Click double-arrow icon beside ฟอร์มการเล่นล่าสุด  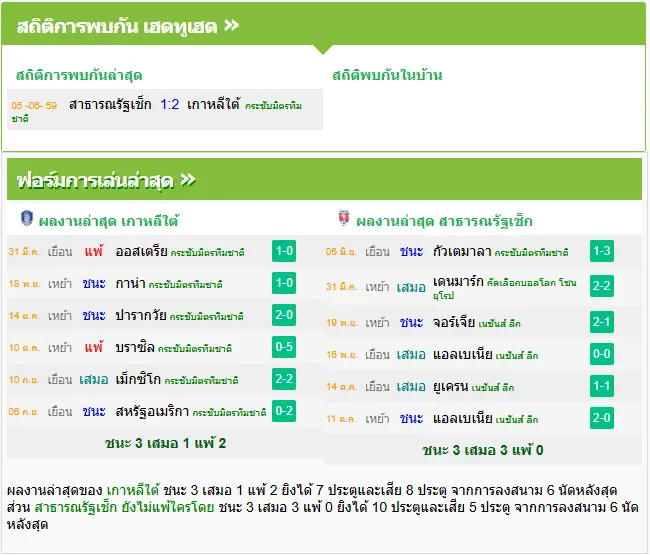coord(188,180)
